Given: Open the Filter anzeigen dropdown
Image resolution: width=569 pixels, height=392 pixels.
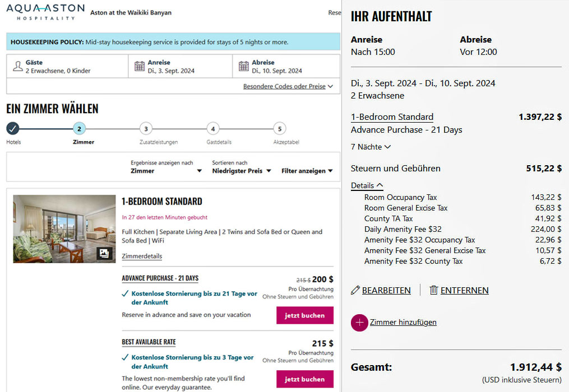Looking at the screenshot, I should (x=307, y=171).
